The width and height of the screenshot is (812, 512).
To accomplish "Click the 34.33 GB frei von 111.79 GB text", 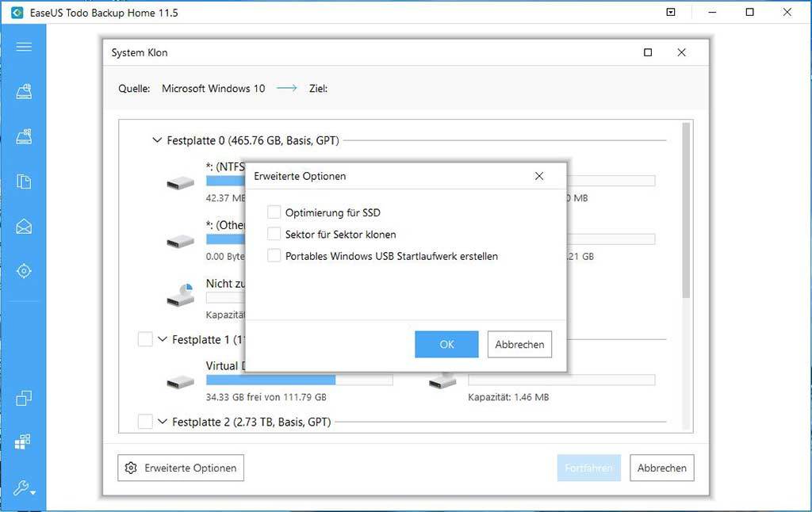I will point(266,397).
